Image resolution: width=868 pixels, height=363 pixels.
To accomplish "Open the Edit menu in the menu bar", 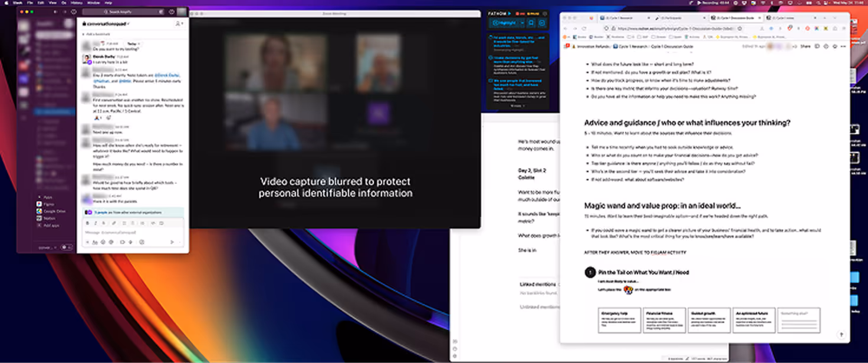I will tap(41, 2).
